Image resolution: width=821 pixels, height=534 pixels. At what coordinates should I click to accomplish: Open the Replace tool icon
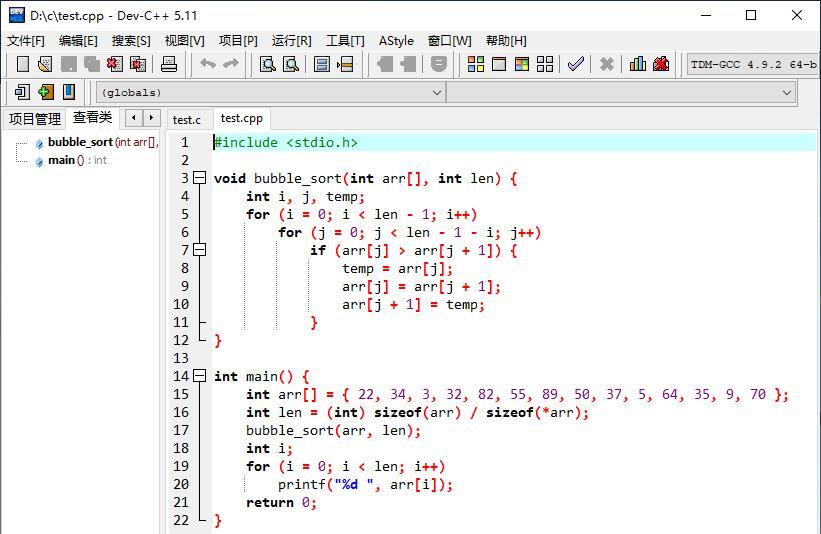[x=291, y=64]
